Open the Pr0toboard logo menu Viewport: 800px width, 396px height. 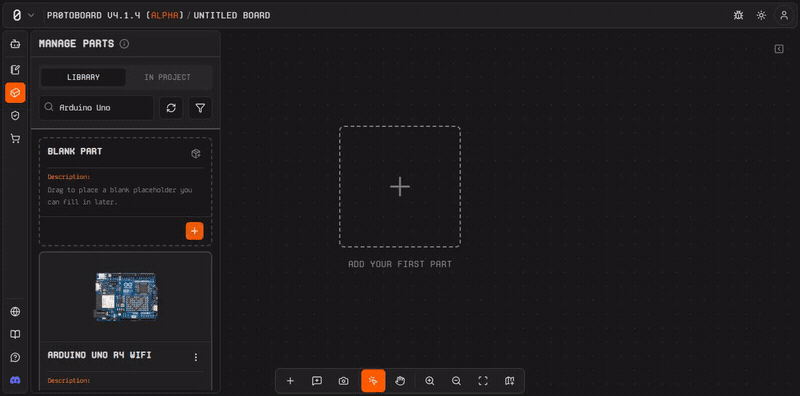(x=22, y=15)
